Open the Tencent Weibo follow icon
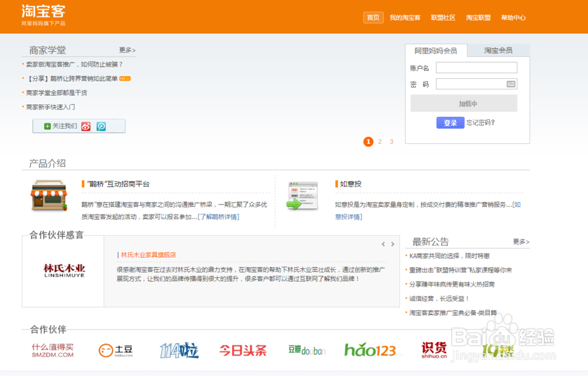 click(101, 126)
